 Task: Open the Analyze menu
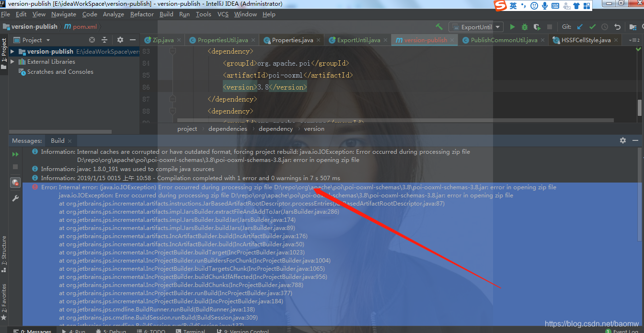click(x=114, y=14)
